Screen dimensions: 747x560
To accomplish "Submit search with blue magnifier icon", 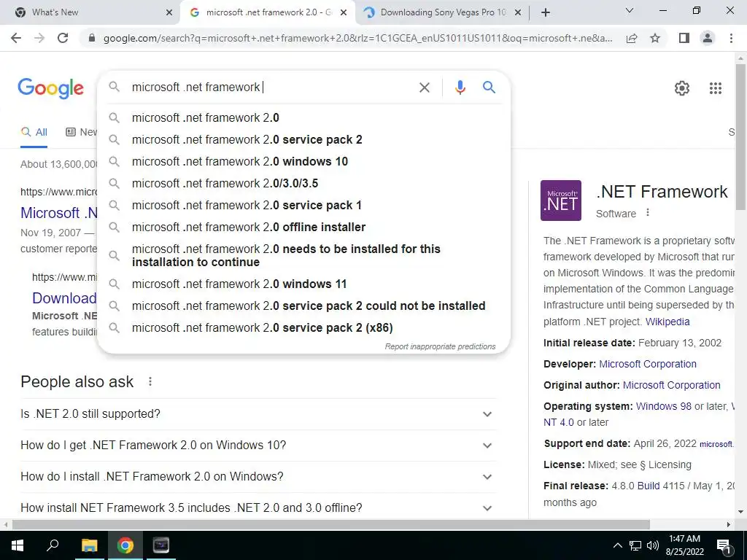I will 489,87.
